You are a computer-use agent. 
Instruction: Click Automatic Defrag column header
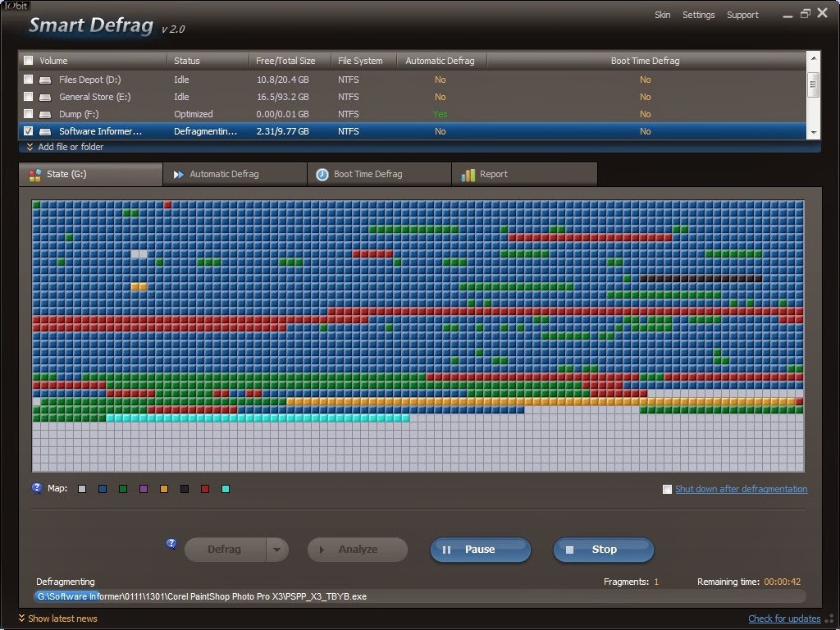coord(441,61)
